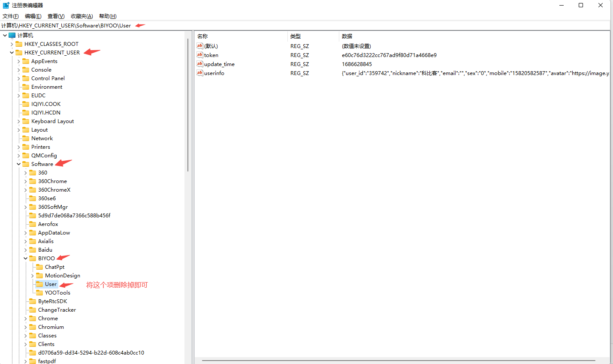The height and width of the screenshot is (364, 613).
Task: Click the horizontal scrollbar in values pane
Action: pos(398,361)
